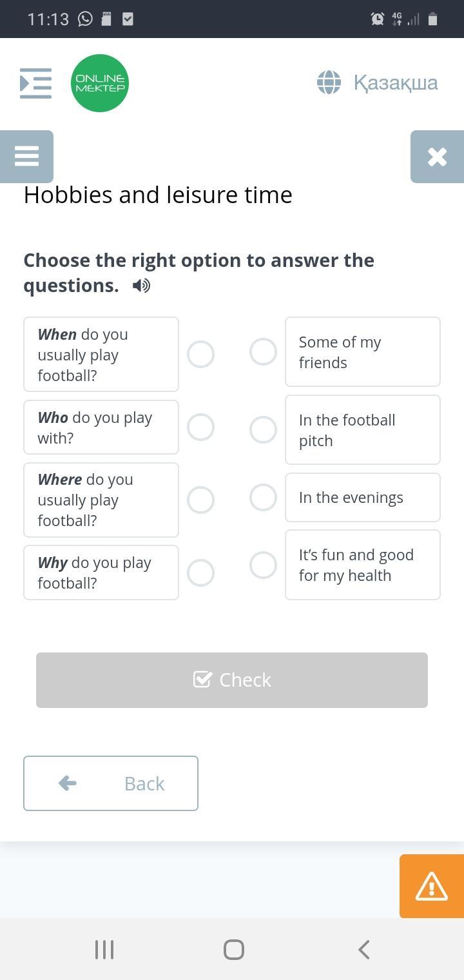Play audio with the speaker icon
Image resolution: width=464 pixels, height=980 pixels.
(x=141, y=286)
